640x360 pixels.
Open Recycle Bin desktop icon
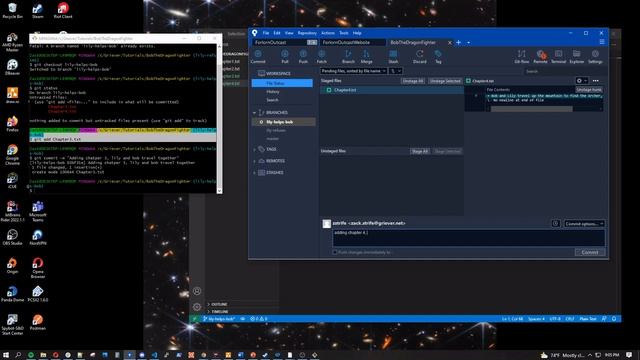click(12, 11)
